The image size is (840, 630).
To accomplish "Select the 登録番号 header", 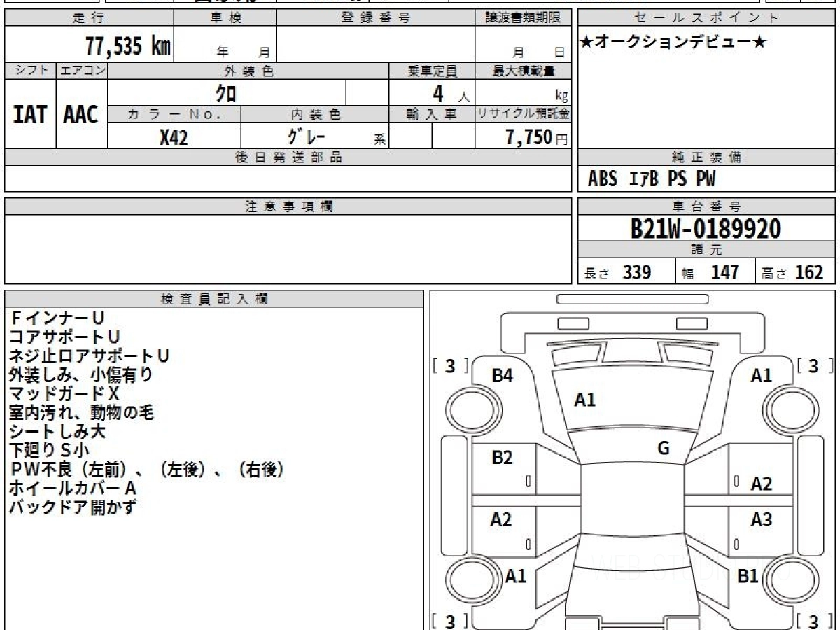I will 376,18.
